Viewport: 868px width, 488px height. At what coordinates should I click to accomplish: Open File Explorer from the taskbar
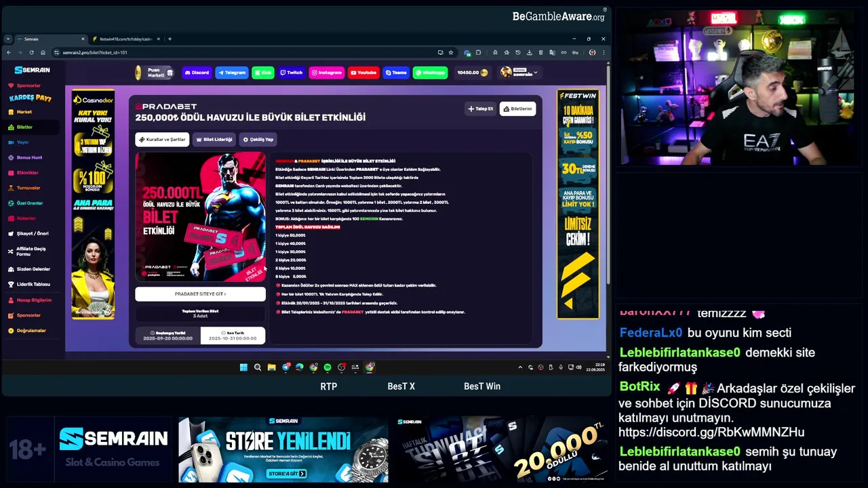pos(271,367)
